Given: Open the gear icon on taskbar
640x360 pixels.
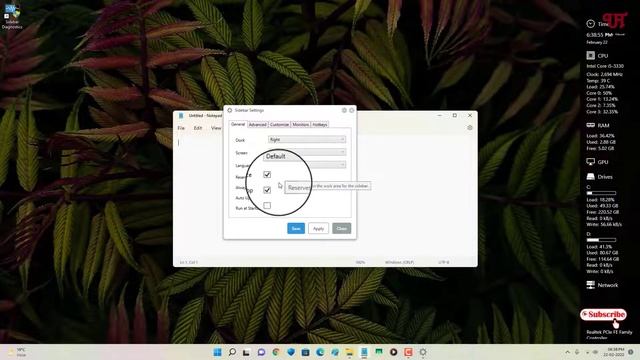Looking at the screenshot, I should pos(423,352).
